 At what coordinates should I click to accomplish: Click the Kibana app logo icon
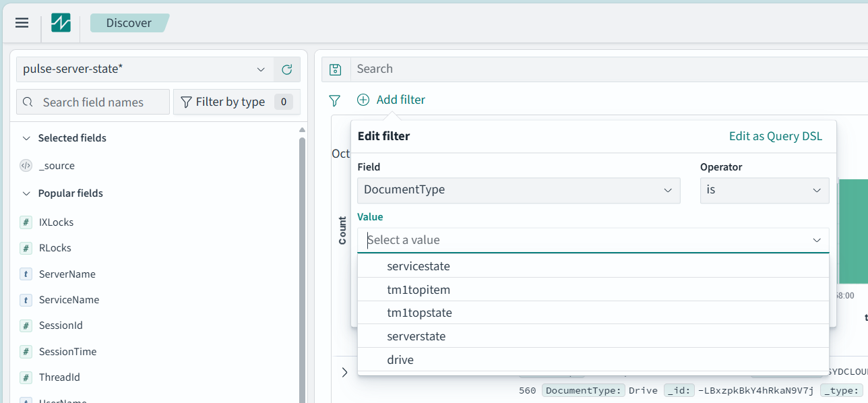[61, 23]
